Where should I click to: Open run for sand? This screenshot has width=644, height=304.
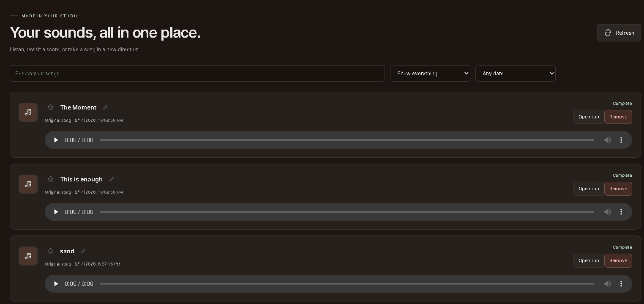[589, 261]
